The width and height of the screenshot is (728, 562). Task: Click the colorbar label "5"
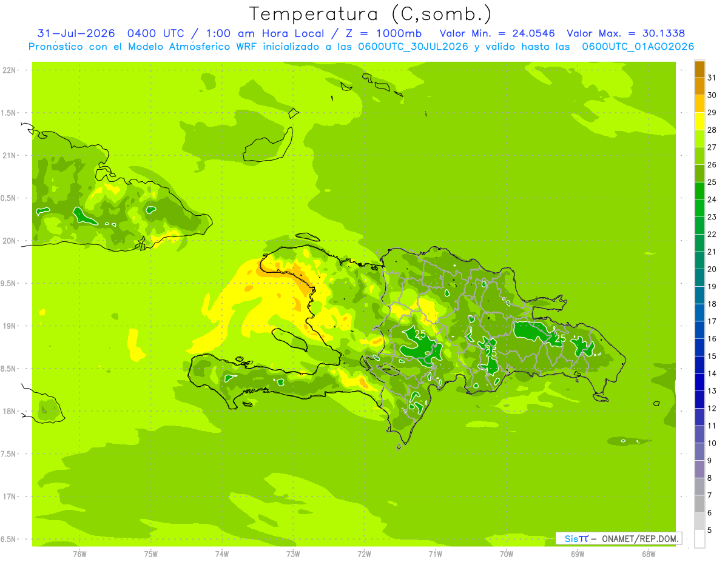pos(710,530)
